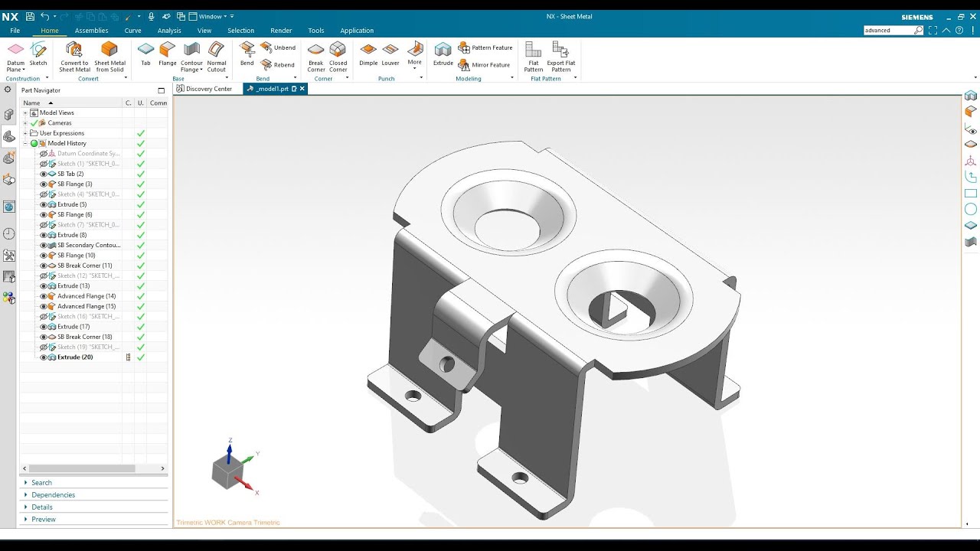Click the resource bar settings gear

point(8,90)
